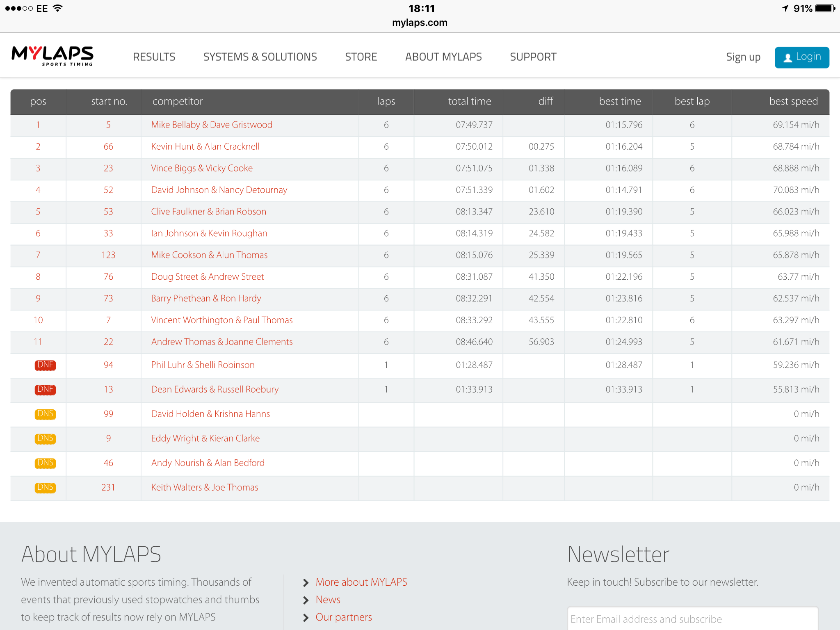Viewport: 840px width, 630px height.
Task: Open the SUPPORT menu
Action: pos(533,57)
